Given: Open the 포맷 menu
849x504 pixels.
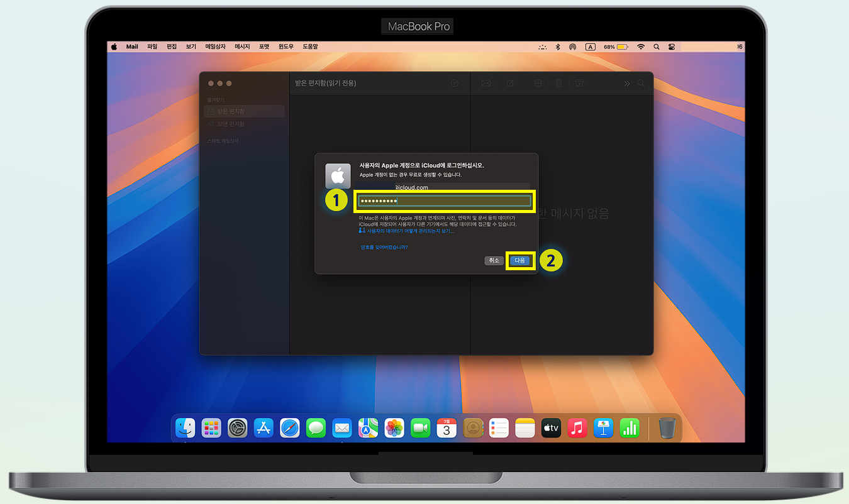Looking at the screenshot, I should pos(264,46).
